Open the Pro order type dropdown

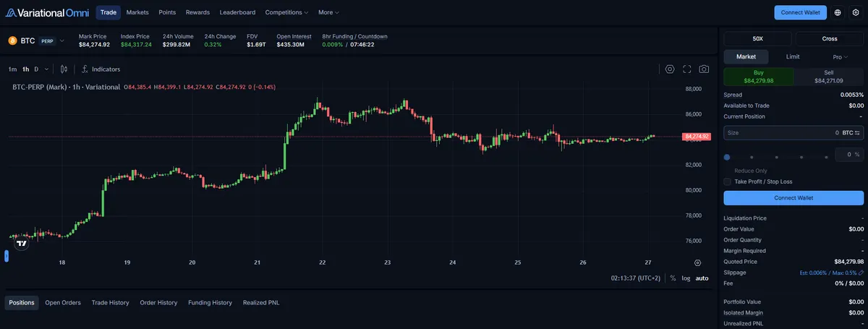(840, 56)
